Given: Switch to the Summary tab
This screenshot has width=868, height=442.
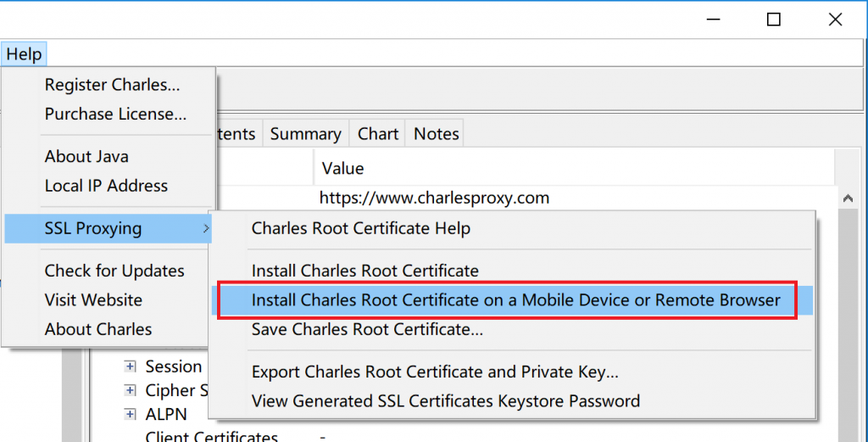Looking at the screenshot, I should point(305,134).
